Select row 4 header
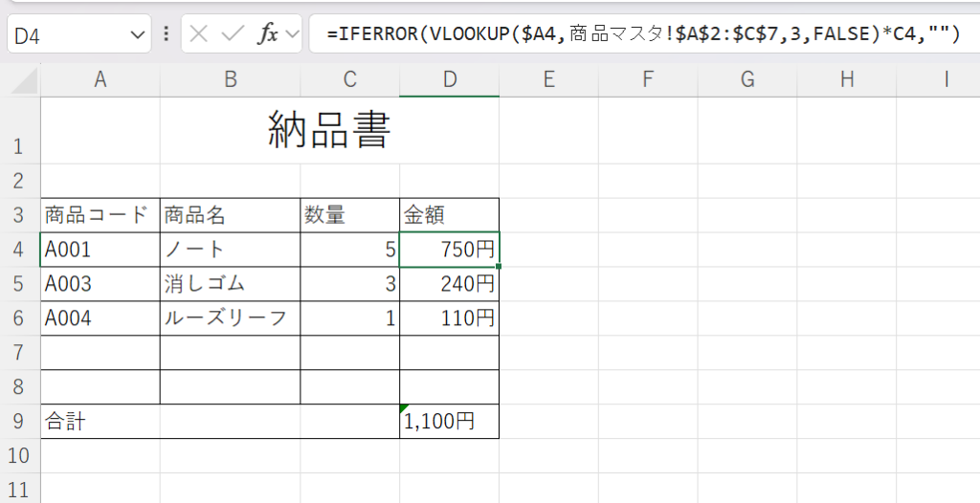Viewport: 980px width, 503px height. pyautogui.click(x=20, y=250)
